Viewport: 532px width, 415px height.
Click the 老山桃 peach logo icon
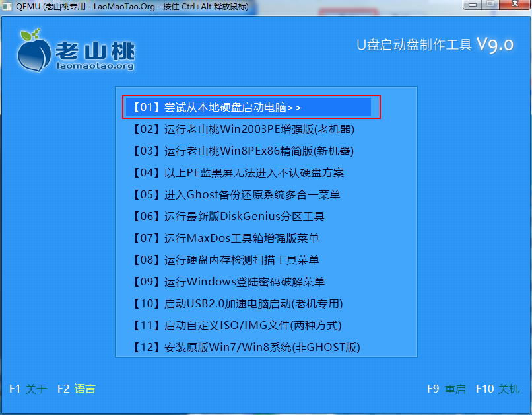(x=34, y=51)
